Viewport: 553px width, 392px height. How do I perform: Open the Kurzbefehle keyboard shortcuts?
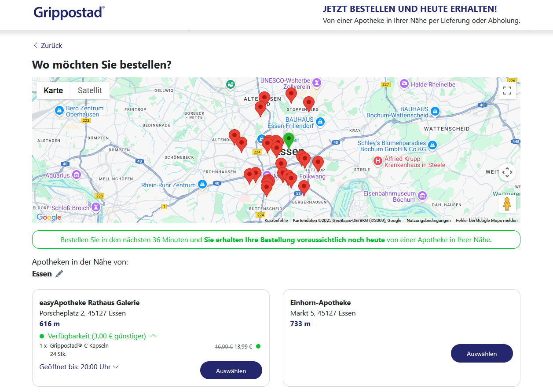tap(276, 221)
